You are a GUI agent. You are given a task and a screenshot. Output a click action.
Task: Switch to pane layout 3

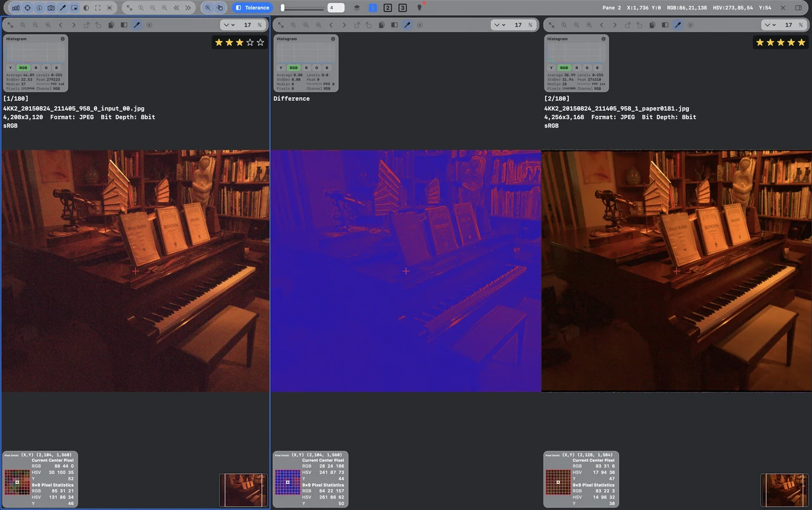[403, 8]
